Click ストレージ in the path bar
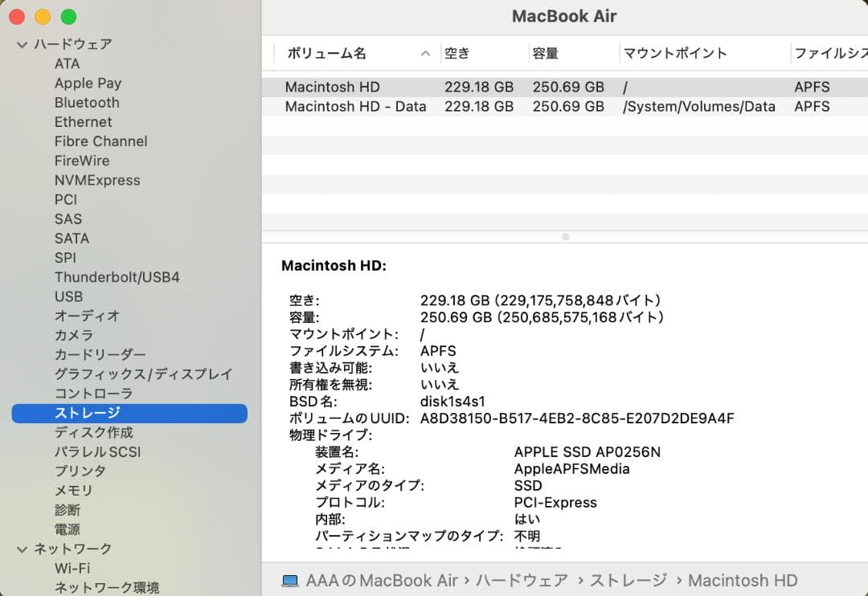 pyautogui.click(x=628, y=581)
